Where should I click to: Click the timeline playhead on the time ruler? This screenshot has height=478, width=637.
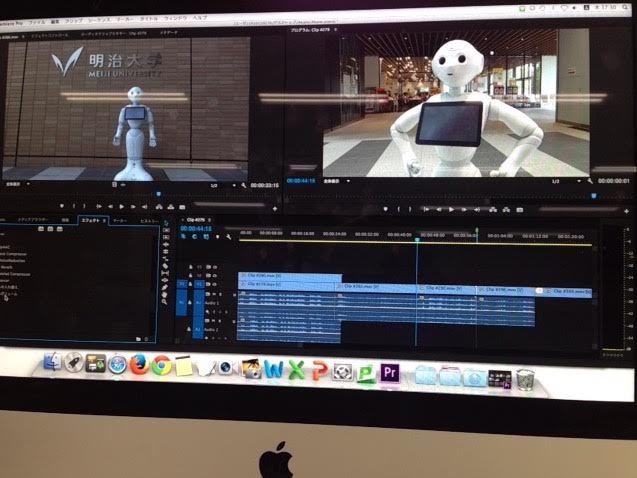(x=416, y=238)
